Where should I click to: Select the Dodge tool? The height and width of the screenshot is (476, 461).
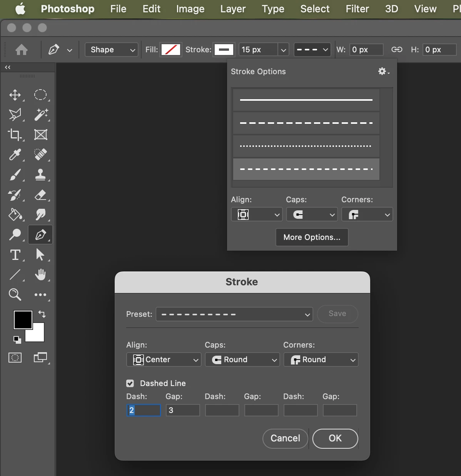[x=15, y=235]
